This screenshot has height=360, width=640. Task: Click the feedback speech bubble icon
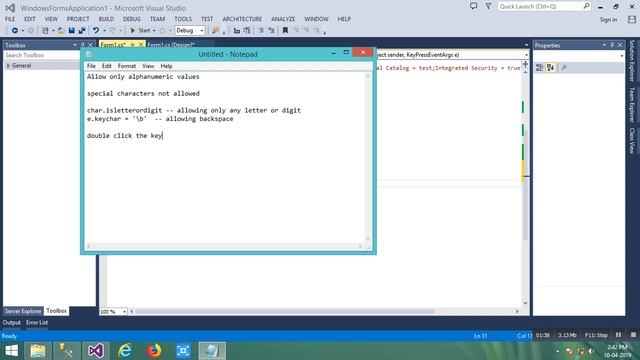473,6
